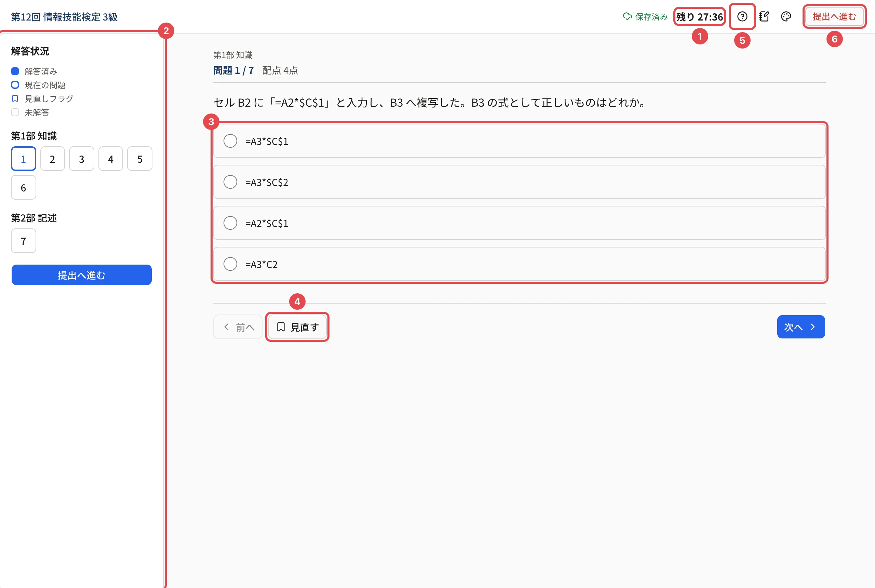Click the 保存済み cloud status icon

(627, 16)
